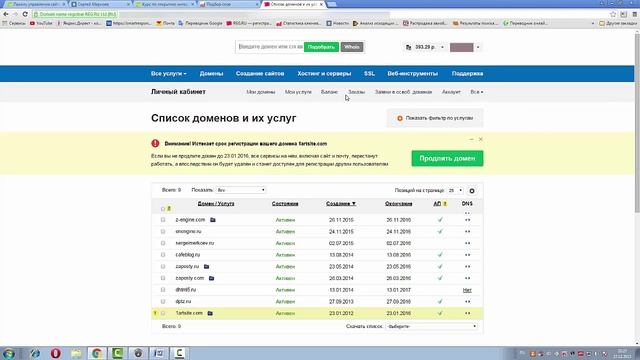Open folder icon next to zaposty.com

211,278
